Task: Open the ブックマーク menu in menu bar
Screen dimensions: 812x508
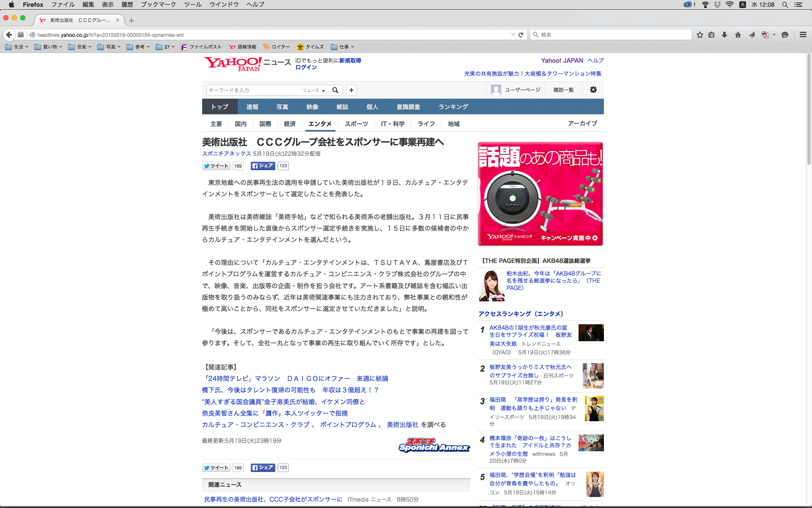Action: [x=158, y=4]
